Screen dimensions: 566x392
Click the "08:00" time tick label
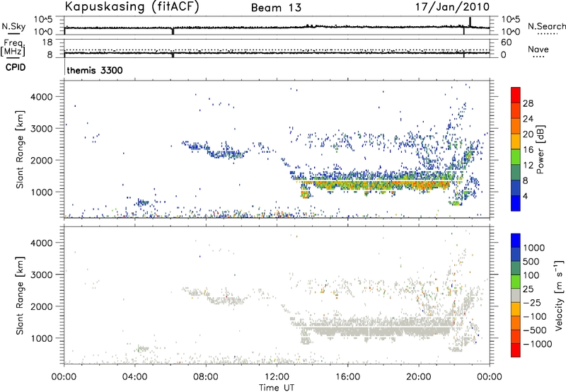pos(206,377)
